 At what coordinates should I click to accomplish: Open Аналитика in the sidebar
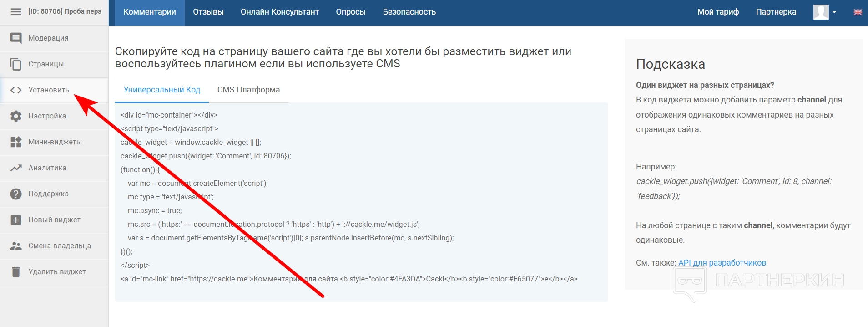[54, 168]
